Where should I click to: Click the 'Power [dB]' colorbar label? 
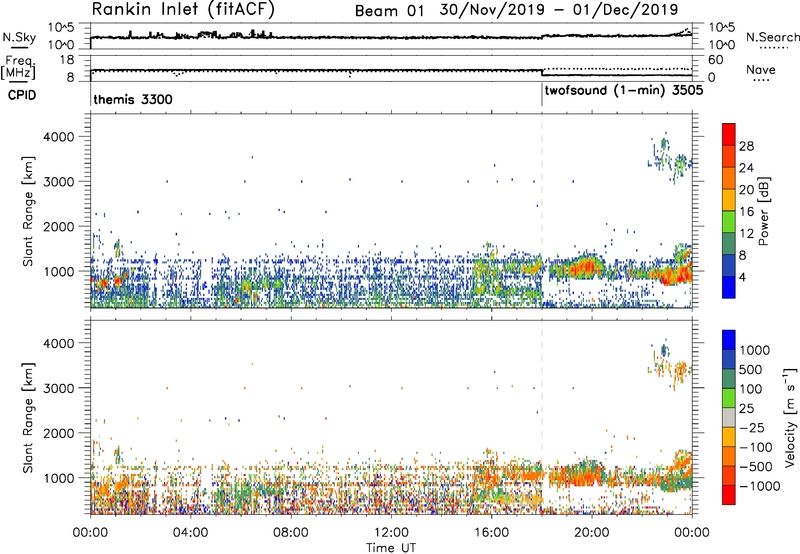tap(764, 211)
